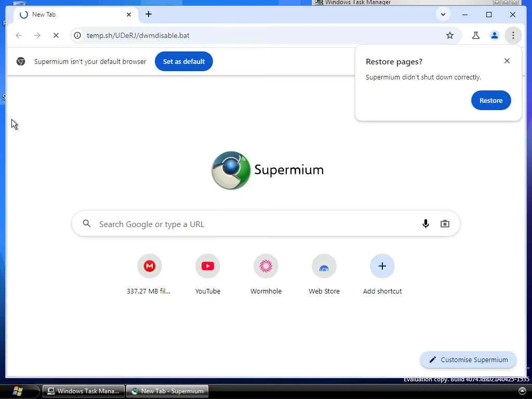The width and height of the screenshot is (532, 399).
Task: Select New Tab - Supermium taskbar button
Action: tap(167, 391)
